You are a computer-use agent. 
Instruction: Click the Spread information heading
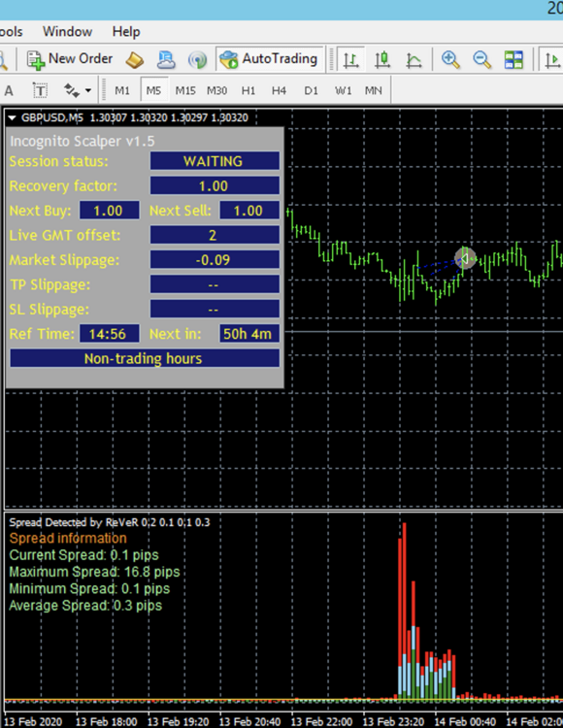pyautogui.click(x=68, y=538)
